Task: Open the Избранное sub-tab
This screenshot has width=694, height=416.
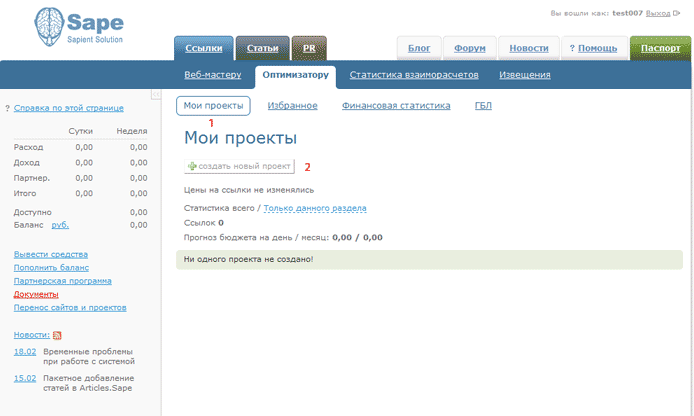Action: click(293, 105)
